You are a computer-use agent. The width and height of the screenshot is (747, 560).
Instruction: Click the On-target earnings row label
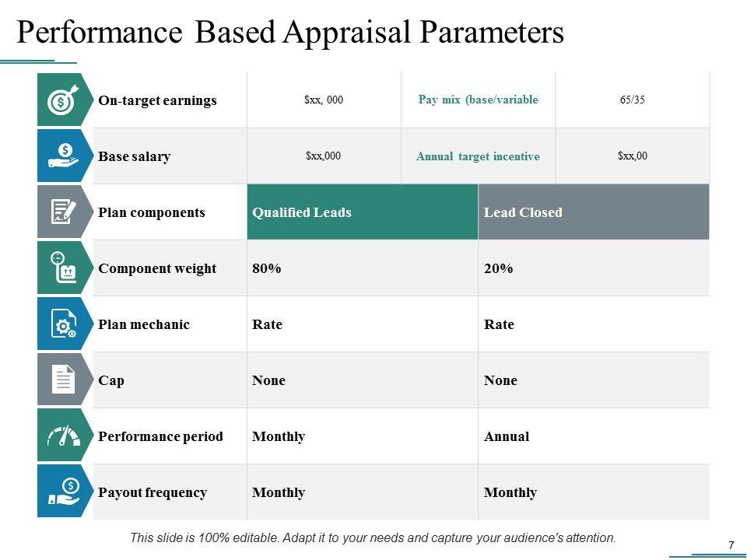tap(158, 100)
